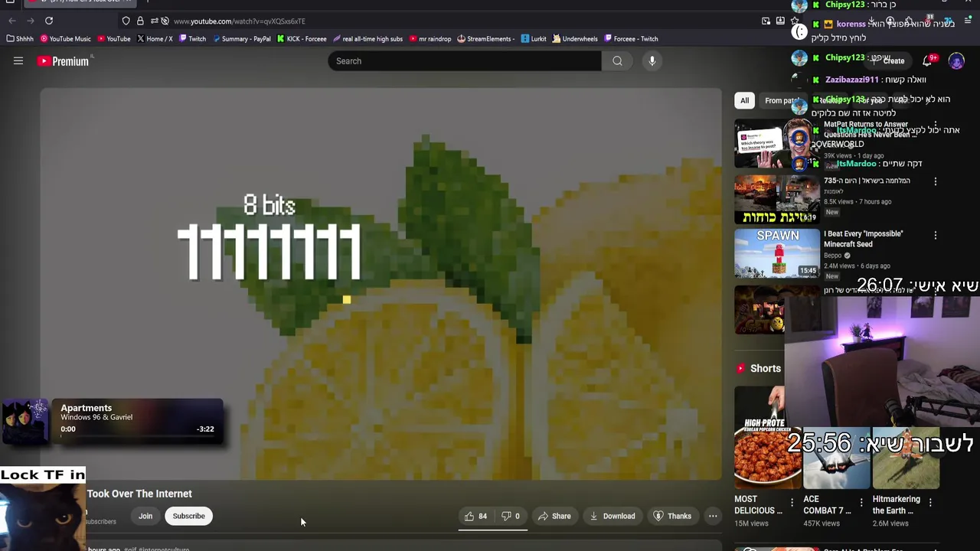Open the Underwheels bookmark

point(575,39)
